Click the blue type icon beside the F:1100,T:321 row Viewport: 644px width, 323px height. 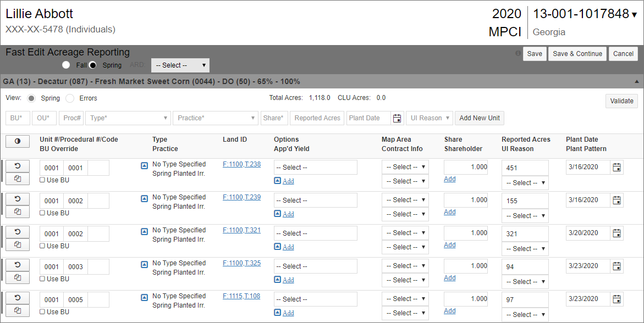click(145, 231)
